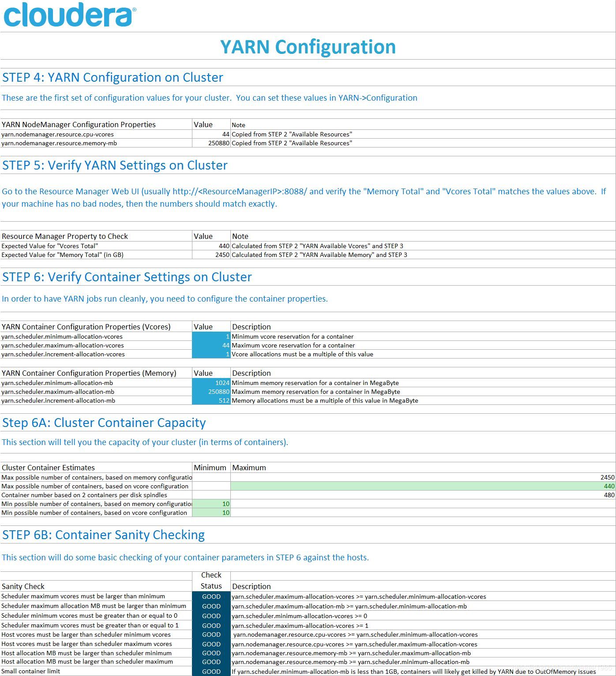Click the Cloudera logo
616x676 pixels.
pos(70,15)
